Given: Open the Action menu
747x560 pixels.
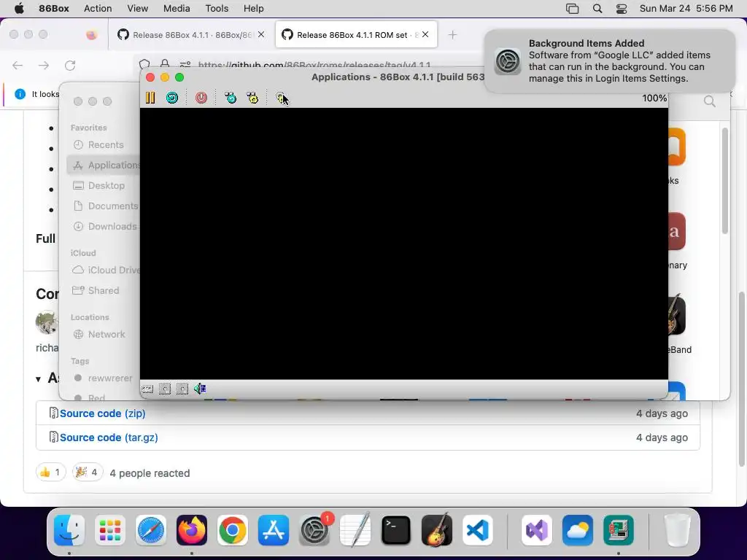Looking at the screenshot, I should [x=98, y=9].
